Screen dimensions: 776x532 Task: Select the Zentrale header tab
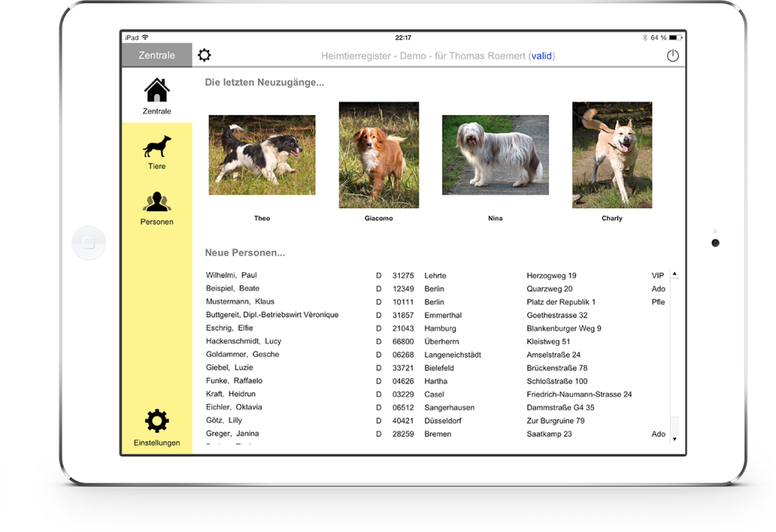pos(157,55)
